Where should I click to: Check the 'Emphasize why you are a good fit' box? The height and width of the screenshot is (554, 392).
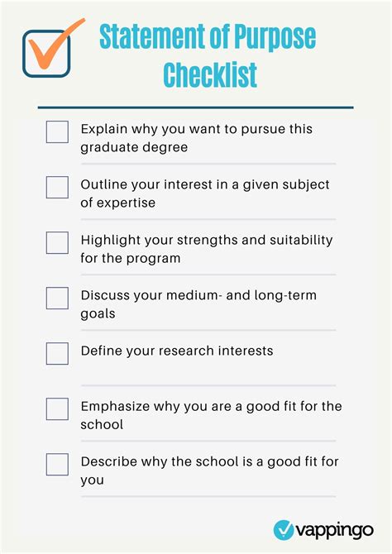57,408
